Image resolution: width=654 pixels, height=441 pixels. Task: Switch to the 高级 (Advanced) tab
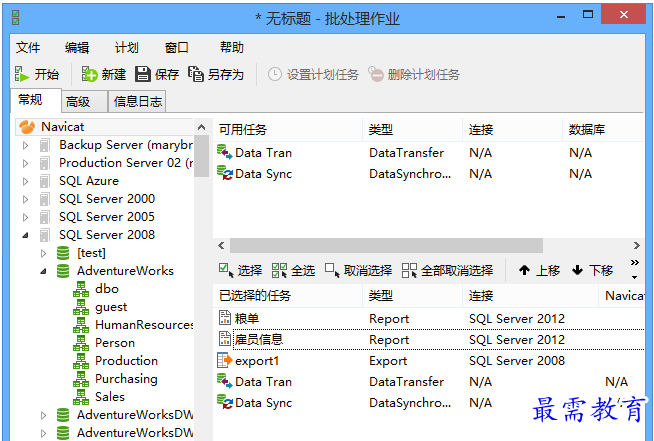[x=84, y=102]
